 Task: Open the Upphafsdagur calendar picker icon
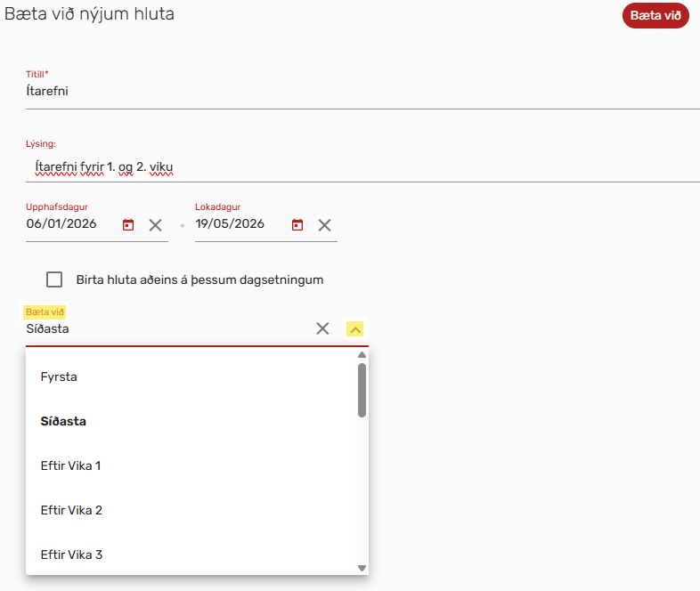pyautogui.click(x=128, y=225)
